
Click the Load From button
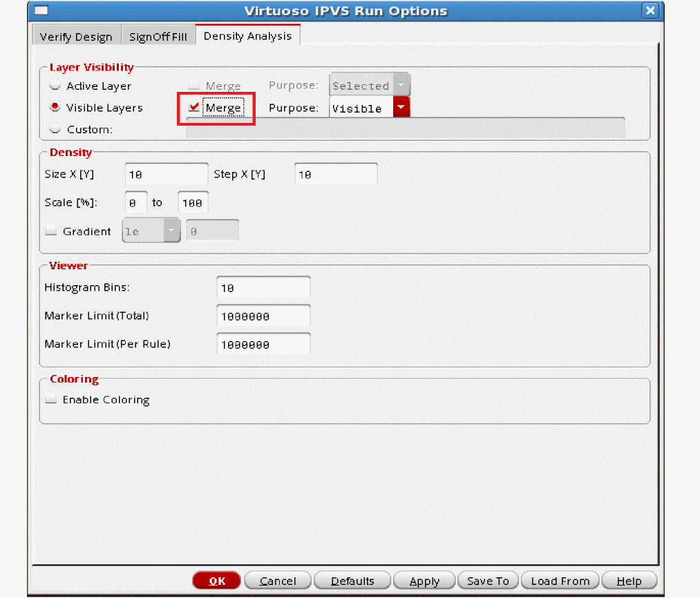pos(560,580)
